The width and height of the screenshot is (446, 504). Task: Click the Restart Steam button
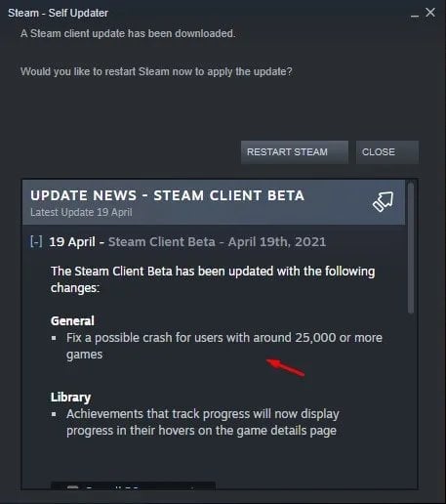point(295,152)
